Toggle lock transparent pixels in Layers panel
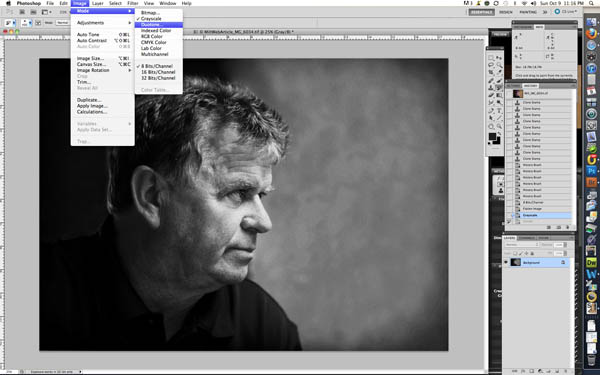This screenshot has width=600, height=375. (x=515, y=253)
